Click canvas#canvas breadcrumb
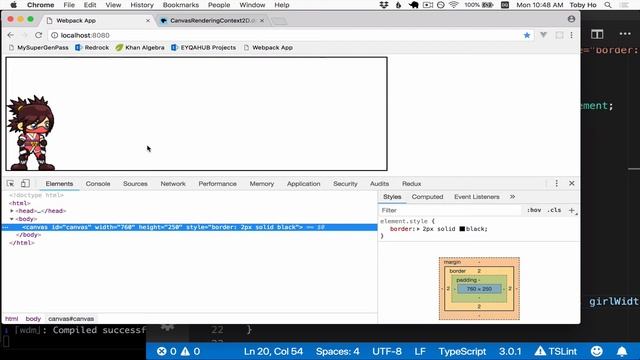 pos(71,319)
